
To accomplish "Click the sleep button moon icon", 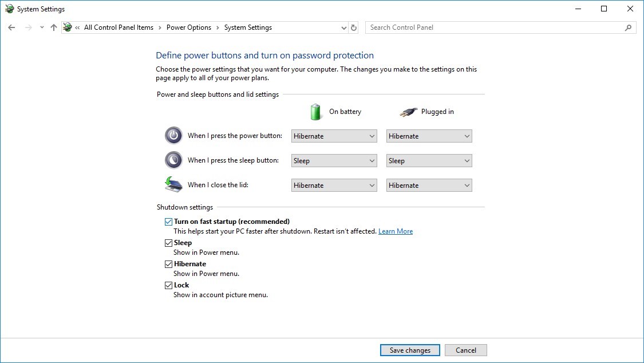I will [173, 160].
